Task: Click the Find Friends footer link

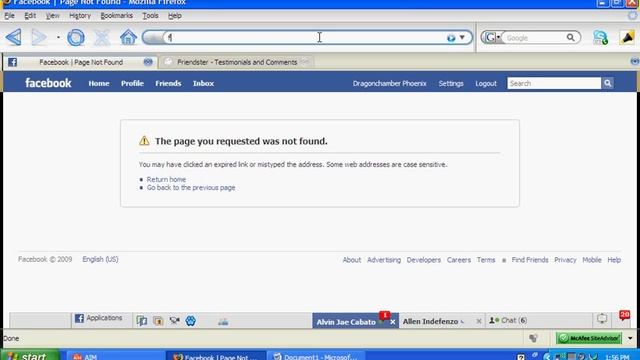Action: coord(530,260)
